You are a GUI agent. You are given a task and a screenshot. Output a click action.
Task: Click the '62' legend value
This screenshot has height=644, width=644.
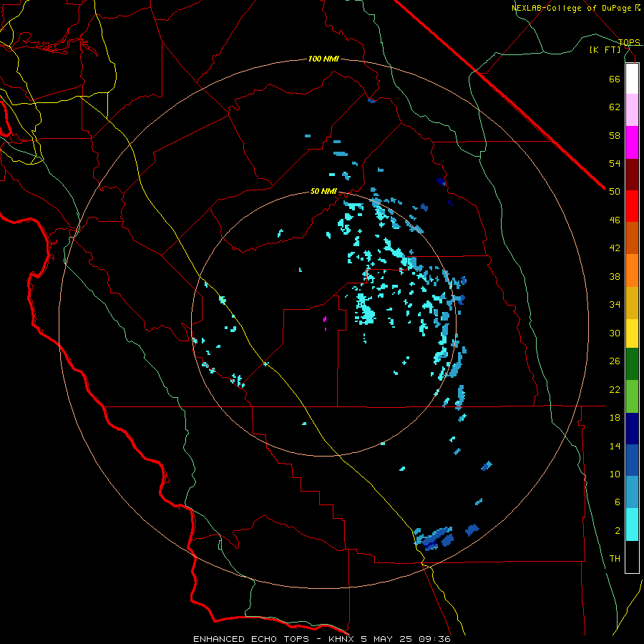click(615, 107)
